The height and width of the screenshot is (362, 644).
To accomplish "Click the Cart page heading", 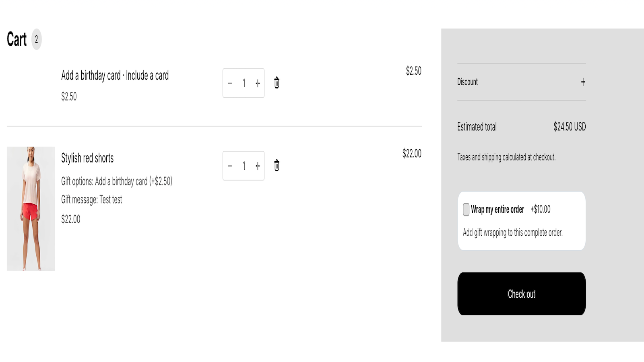I will pos(17,39).
